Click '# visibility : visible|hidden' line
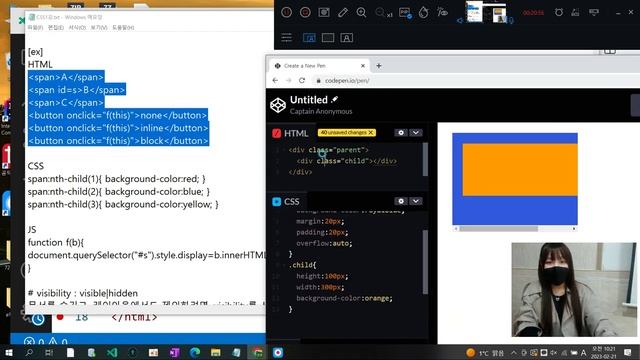640x360 pixels. point(83,293)
